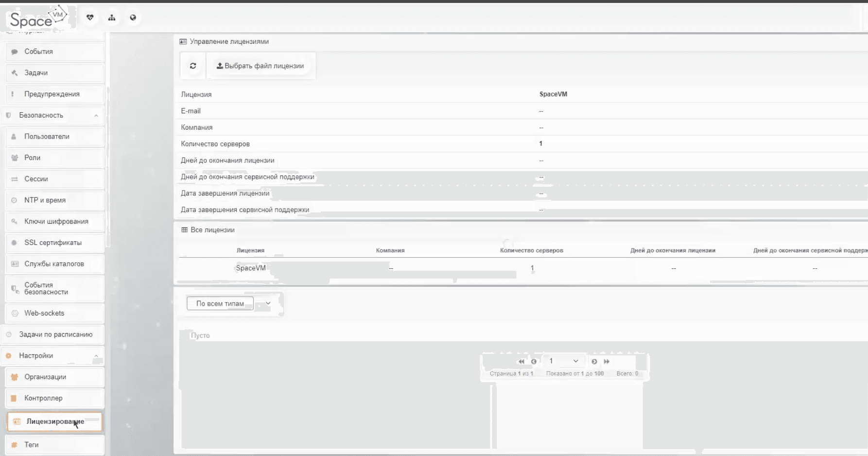Open SSL сертификаты menu item

click(x=53, y=243)
